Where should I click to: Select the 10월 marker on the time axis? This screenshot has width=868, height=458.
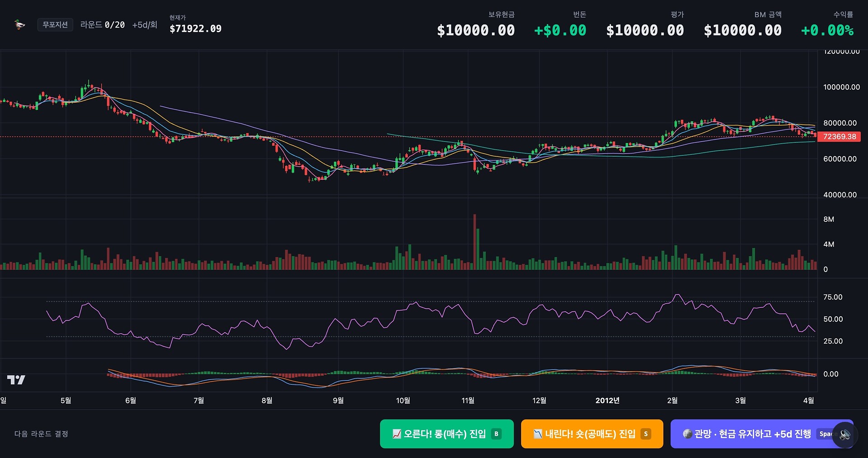coord(403,401)
